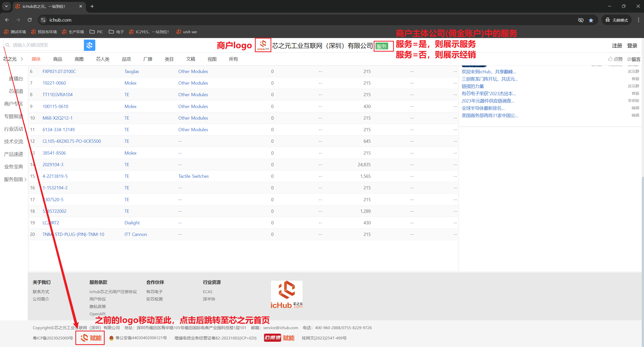Click the large iChub.com logo in footer
This screenshot has height=347, width=644.
(287, 295)
